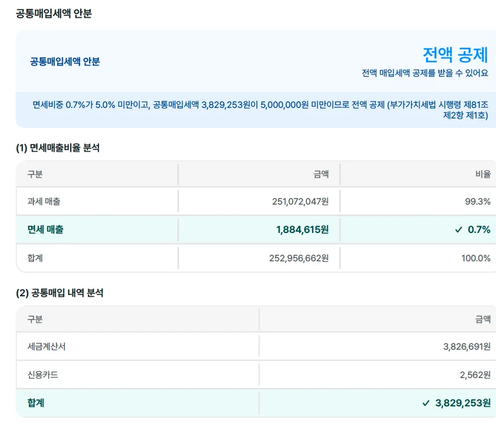Click the checkmark icon beside 3,829,253원
This screenshot has width=496, height=448.
click(x=426, y=403)
